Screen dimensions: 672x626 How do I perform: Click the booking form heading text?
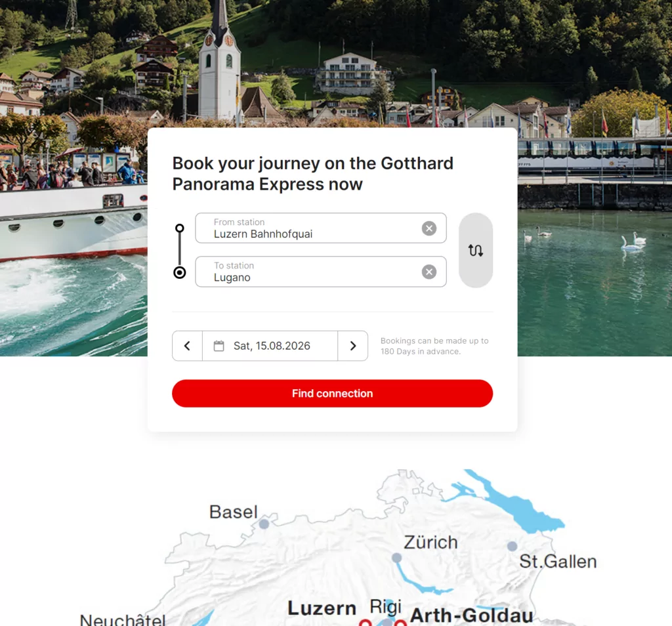point(313,173)
